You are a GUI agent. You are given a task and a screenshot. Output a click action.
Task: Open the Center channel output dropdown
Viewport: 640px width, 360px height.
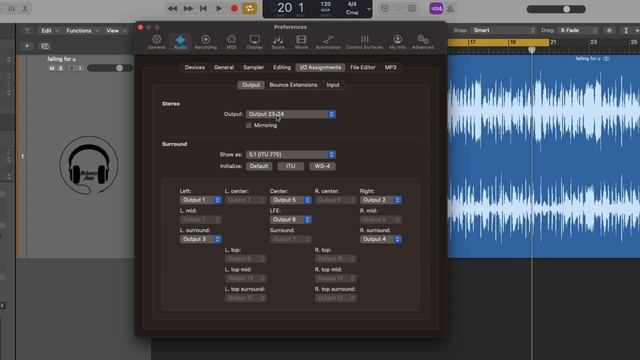(290, 200)
